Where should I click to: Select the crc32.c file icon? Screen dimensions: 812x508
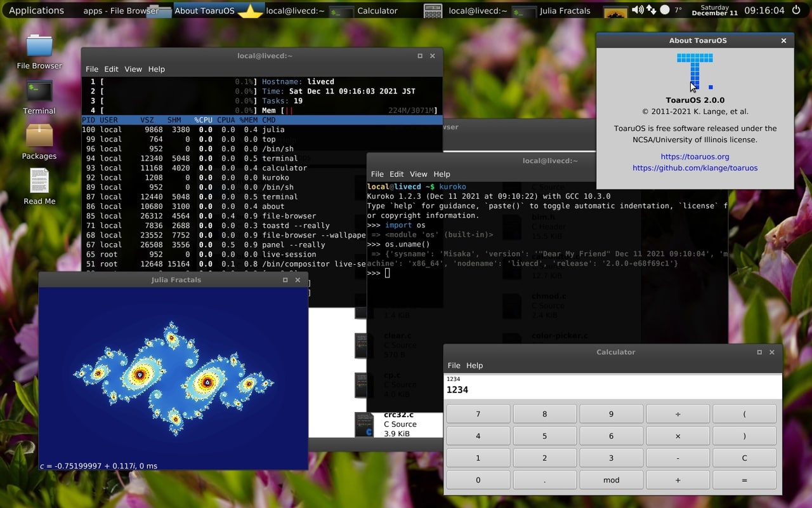tap(364, 424)
